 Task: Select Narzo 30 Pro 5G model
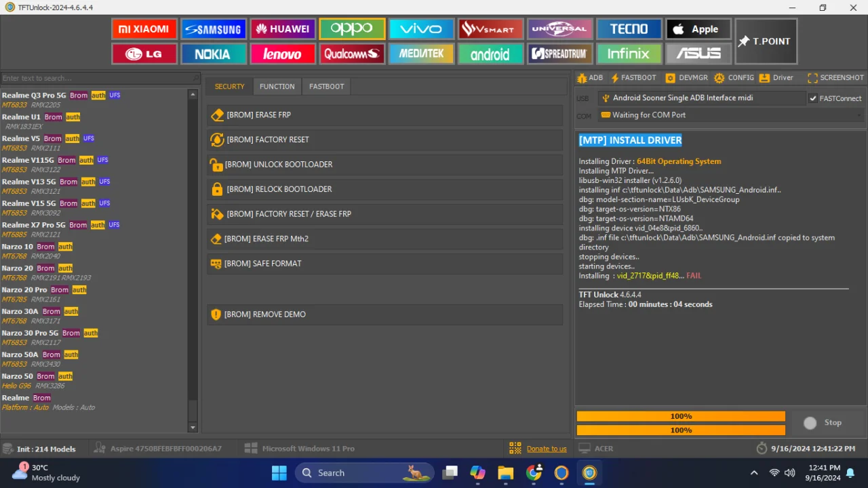(94, 338)
